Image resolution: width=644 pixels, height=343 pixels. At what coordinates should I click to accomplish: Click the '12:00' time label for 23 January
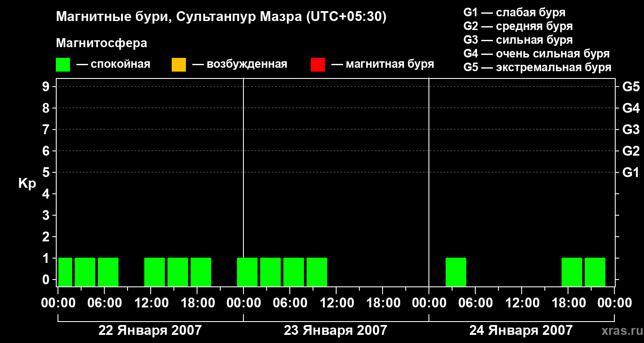336,303
